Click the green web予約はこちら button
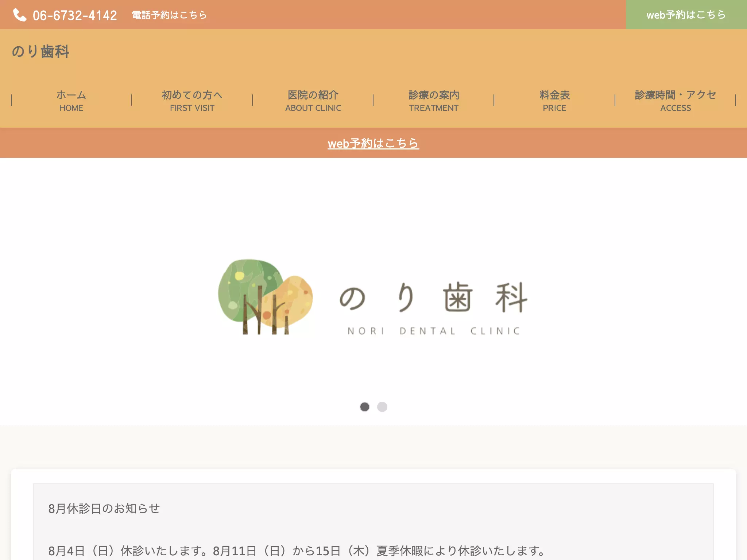Image resolution: width=747 pixels, height=560 pixels. (686, 15)
